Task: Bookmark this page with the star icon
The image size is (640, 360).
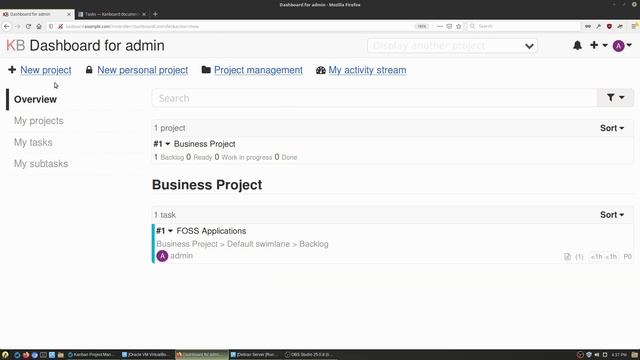Action: 459,27
